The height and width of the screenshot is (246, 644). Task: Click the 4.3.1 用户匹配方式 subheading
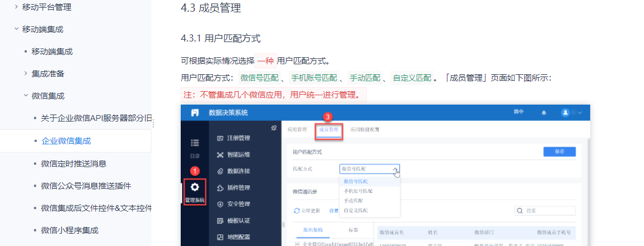221,39
